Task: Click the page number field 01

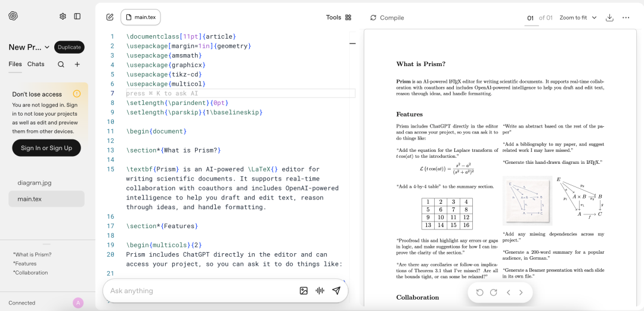Action: 531,18
